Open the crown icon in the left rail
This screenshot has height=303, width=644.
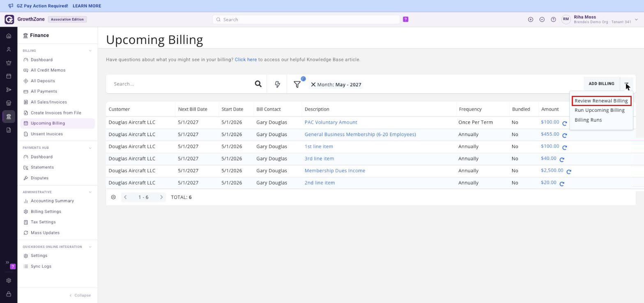[9, 63]
